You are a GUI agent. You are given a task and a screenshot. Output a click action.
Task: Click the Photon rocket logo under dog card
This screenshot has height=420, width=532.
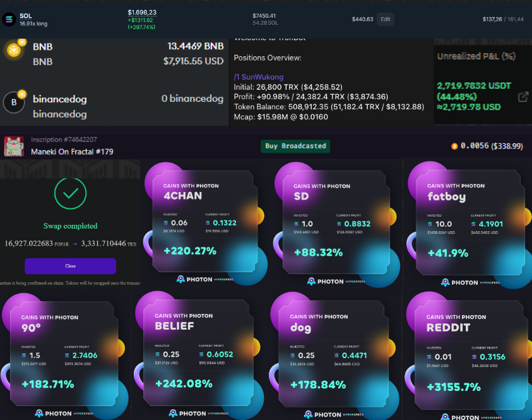tap(308, 414)
